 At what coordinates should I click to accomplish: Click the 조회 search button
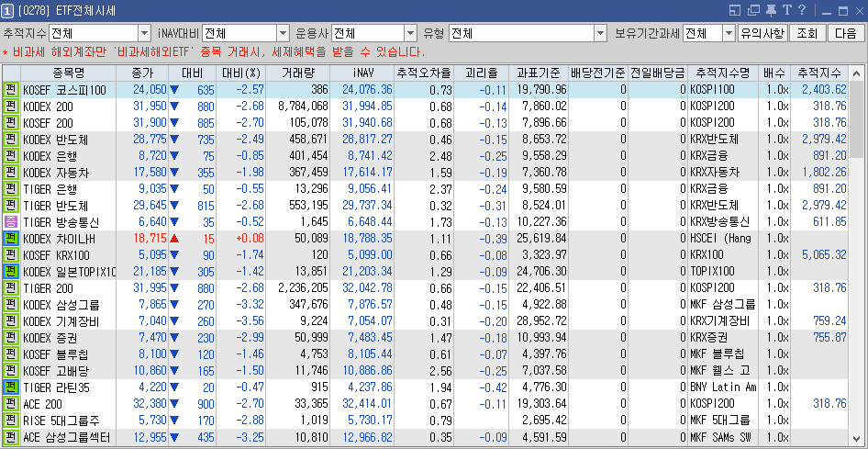(807, 33)
